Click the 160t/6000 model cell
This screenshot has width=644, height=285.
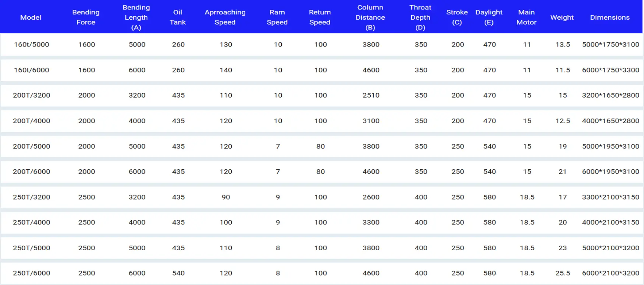(x=31, y=70)
